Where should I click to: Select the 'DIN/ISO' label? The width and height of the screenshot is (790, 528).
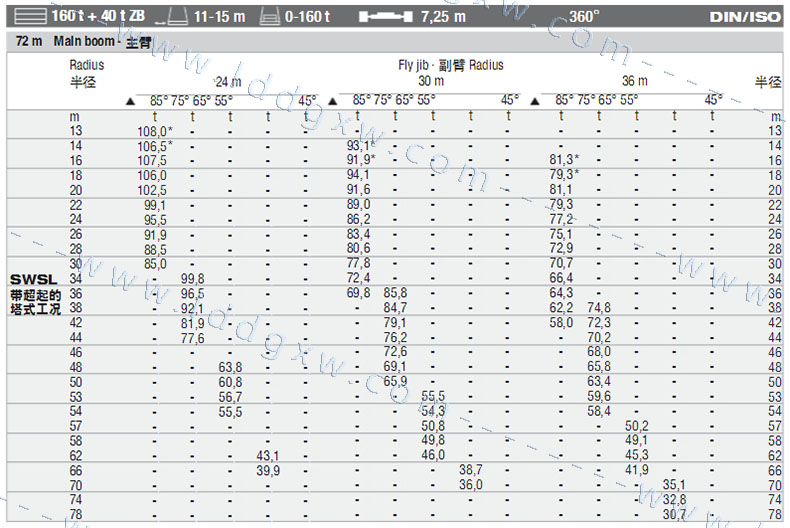click(745, 18)
